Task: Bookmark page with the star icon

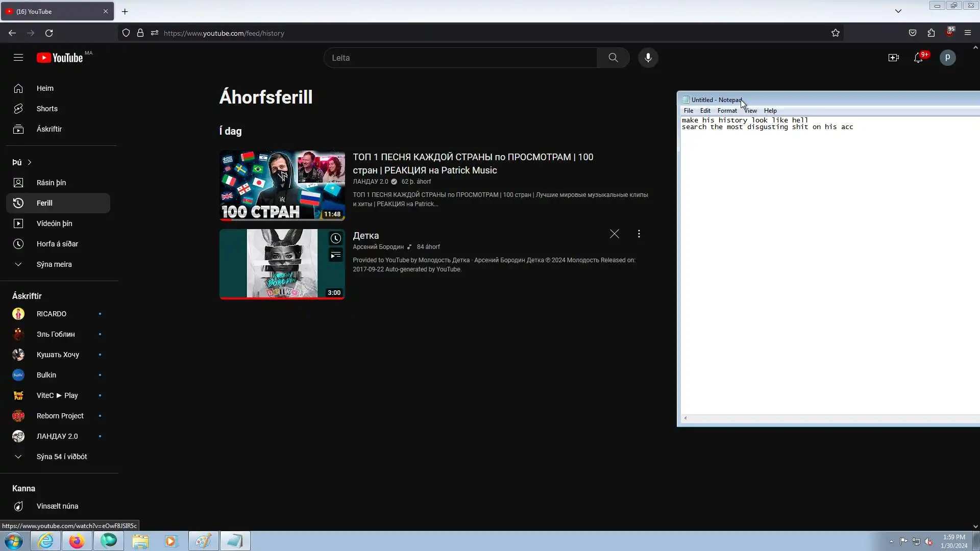Action: (x=835, y=33)
